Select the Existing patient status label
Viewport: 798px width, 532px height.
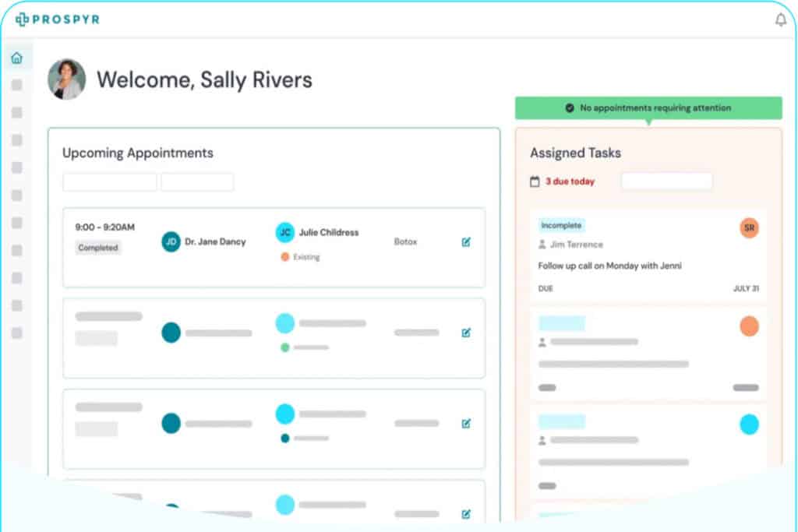(x=305, y=257)
